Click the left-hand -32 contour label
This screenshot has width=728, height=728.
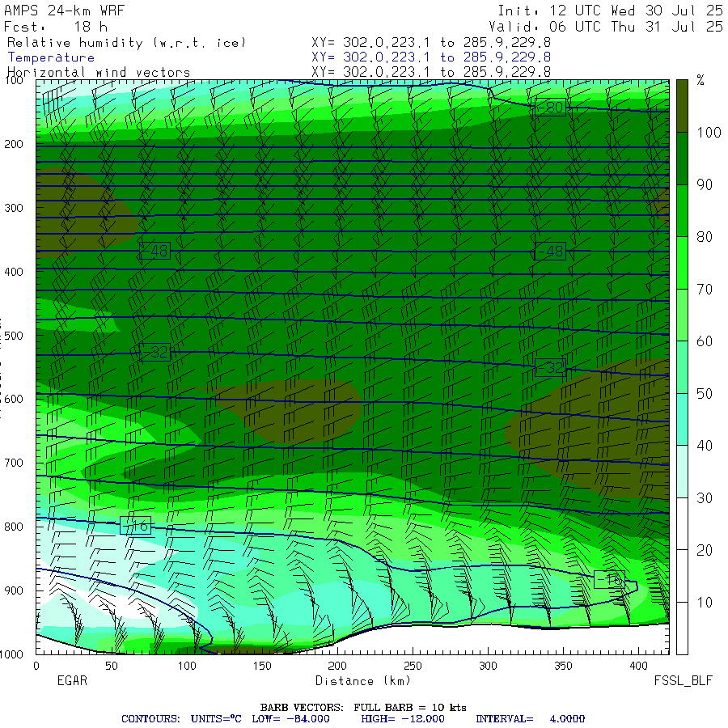[x=155, y=353]
